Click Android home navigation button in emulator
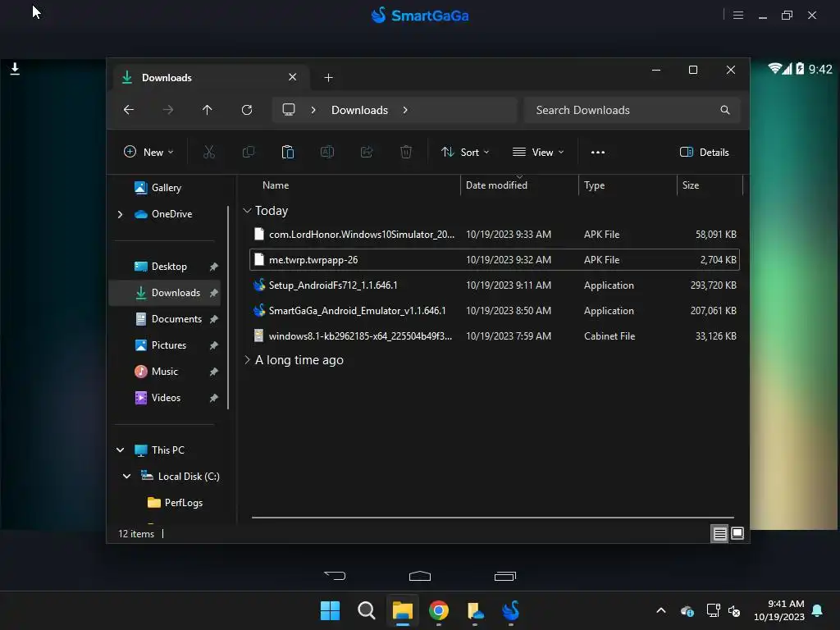 420,576
